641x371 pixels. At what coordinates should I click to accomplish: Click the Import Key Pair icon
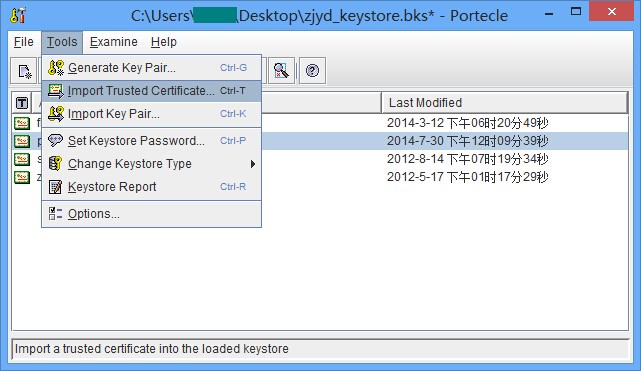56,114
